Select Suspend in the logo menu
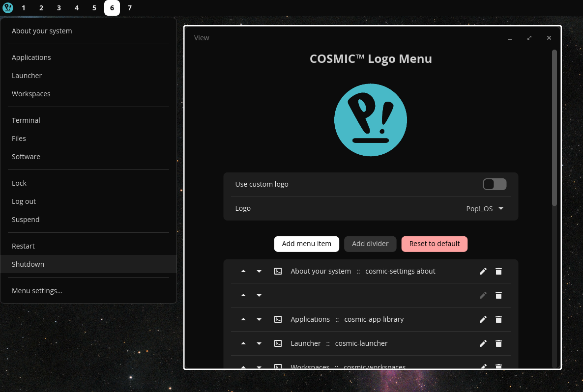Screen dimensions: 583x392 pos(88,219)
